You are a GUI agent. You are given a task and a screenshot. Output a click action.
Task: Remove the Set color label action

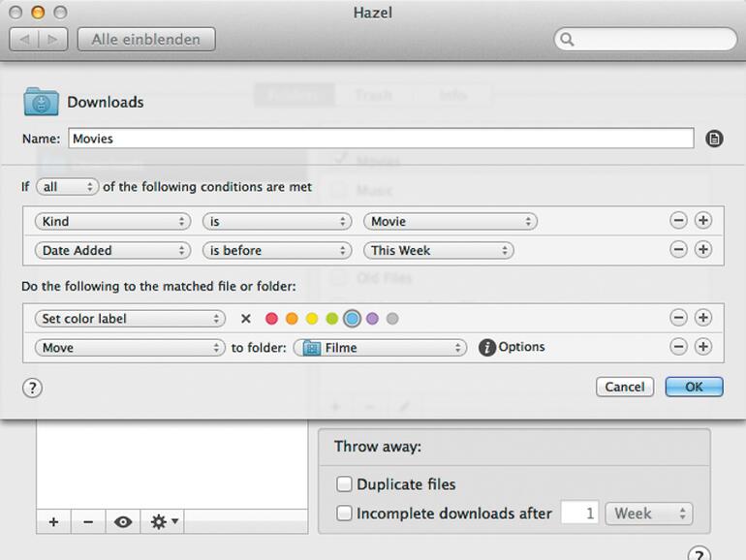pyautogui.click(x=678, y=318)
